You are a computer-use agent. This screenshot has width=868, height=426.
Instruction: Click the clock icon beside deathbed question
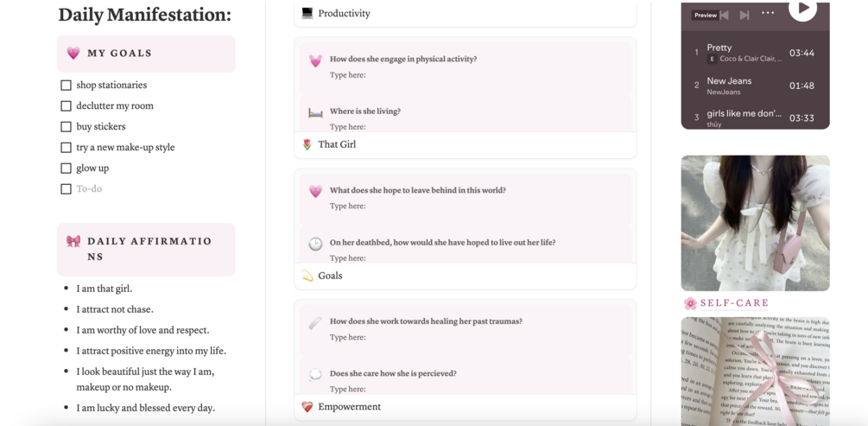click(x=315, y=244)
